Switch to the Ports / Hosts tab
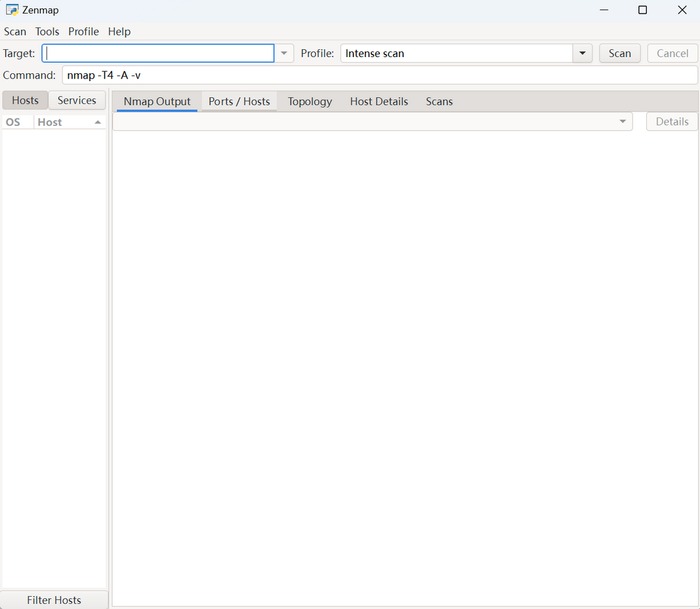Viewport: 700px width, 609px height. pyautogui.click(x=239, y=101)
